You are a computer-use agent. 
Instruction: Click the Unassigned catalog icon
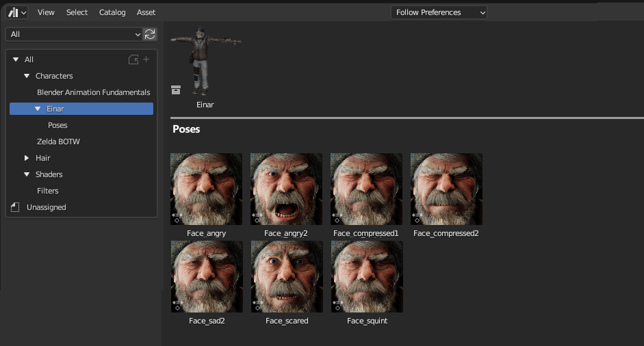click(x=15, y=207)
